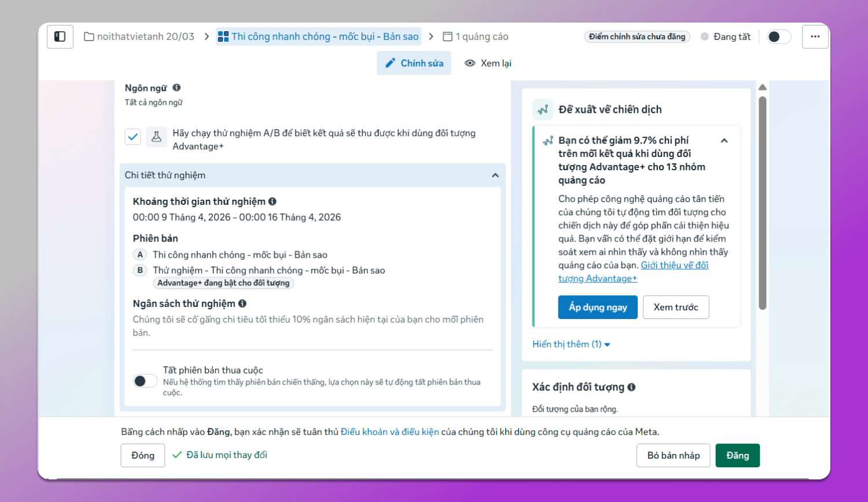This screenshot has width=868, height=502.
Task: Collapse the Chi tiết thử nghiệm section
Action: [495, 175]
